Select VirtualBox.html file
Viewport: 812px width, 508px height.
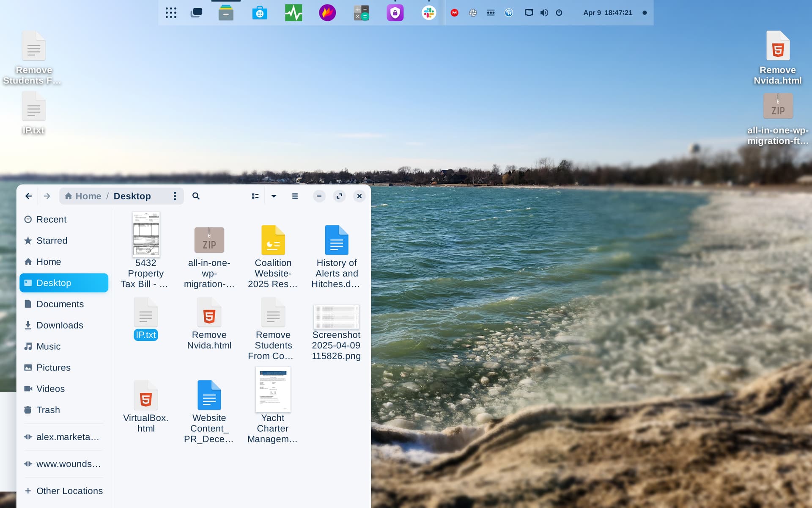coord(146,406)
